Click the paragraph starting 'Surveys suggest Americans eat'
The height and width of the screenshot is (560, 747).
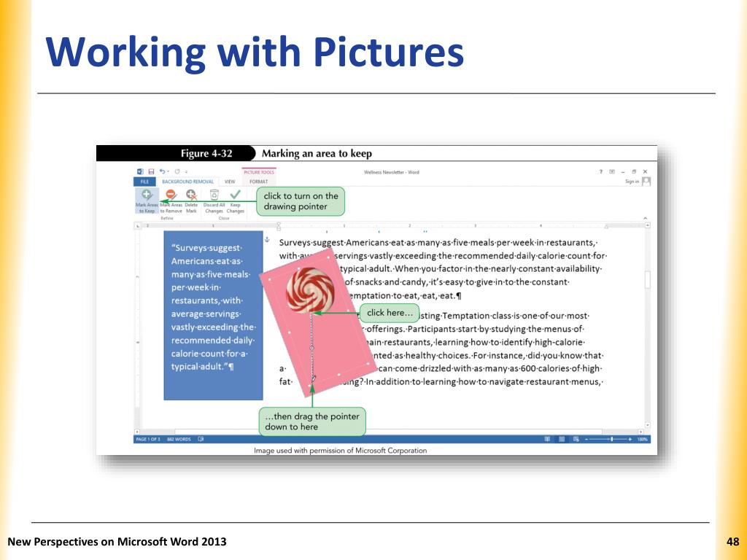[x=442, y=269]
